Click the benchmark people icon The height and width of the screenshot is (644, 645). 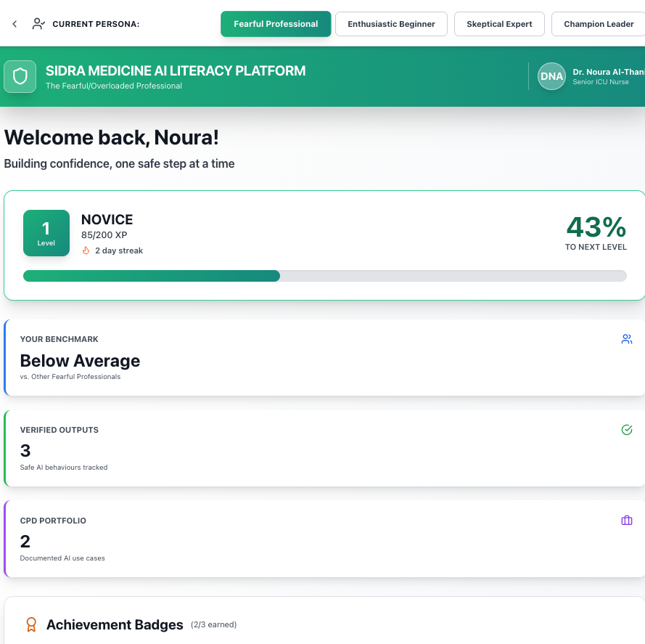(627, 339)
